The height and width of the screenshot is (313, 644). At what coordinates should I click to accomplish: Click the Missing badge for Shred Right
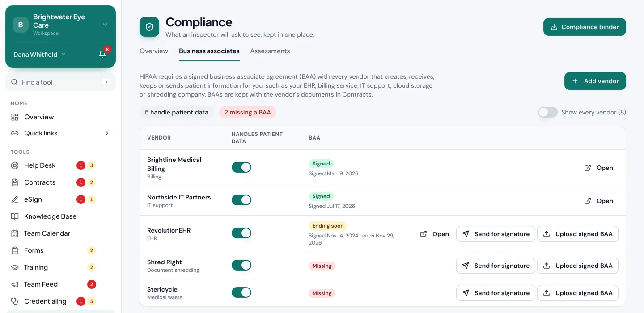click(322, 266)
